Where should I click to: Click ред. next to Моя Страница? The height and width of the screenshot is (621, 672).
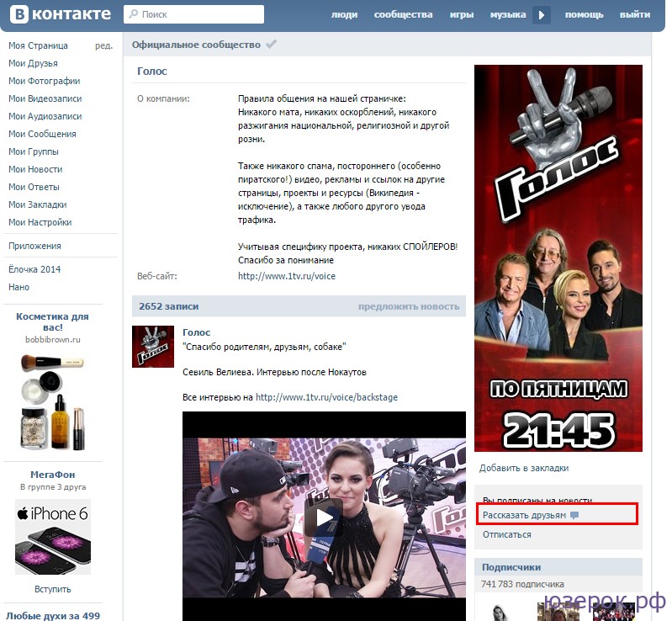tap(103, 45)
